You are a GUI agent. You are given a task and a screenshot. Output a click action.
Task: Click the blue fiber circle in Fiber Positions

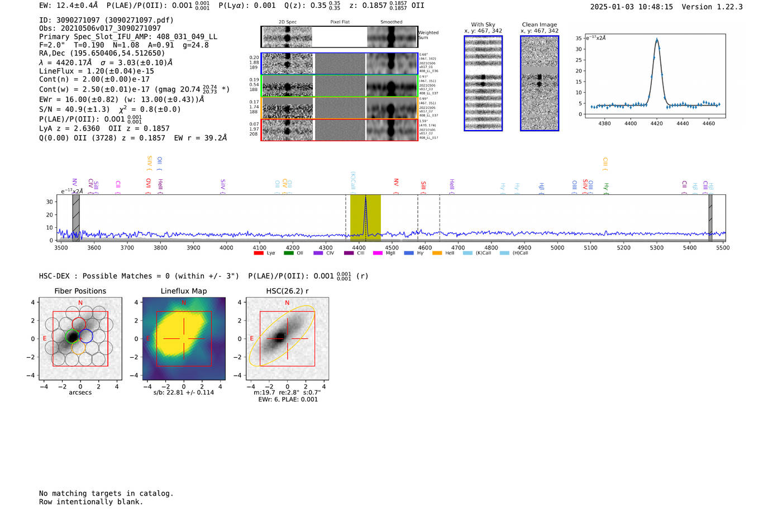click(x=86, y=336)
